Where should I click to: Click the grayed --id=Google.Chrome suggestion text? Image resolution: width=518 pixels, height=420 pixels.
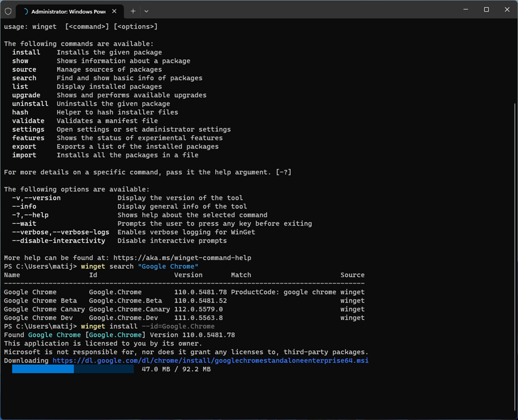(178, 327)
